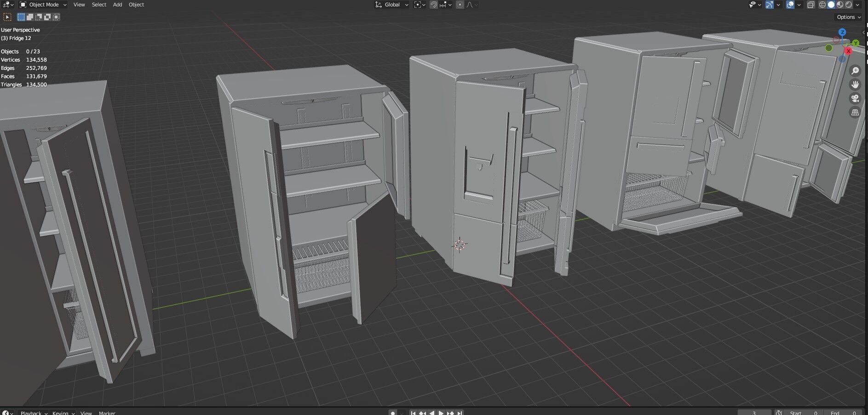Viewport: 868px width, 415px height.
Task: Open the timeline Marker menu
Action: pos(107,413)
